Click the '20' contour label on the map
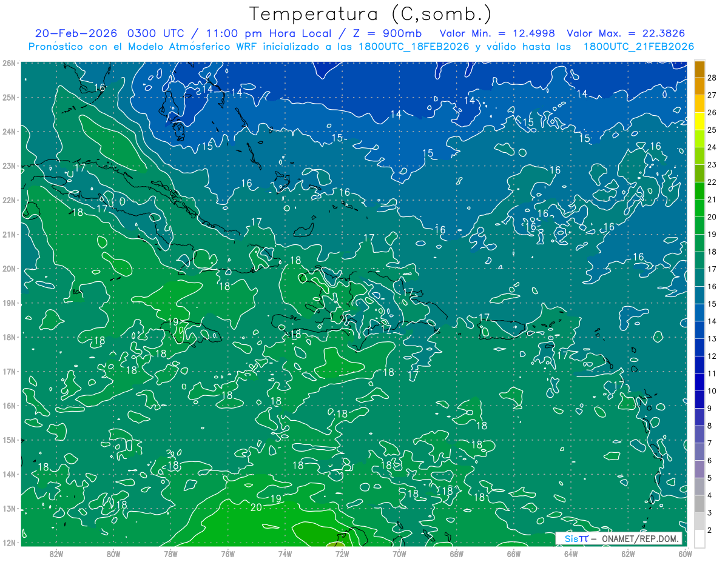The image size is (728, 562). click(x=256, y=507)
